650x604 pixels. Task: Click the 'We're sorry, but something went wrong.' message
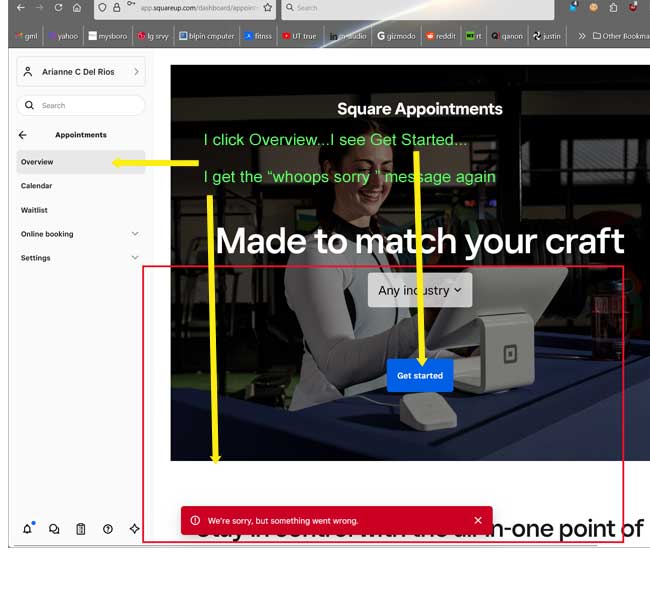283,521
